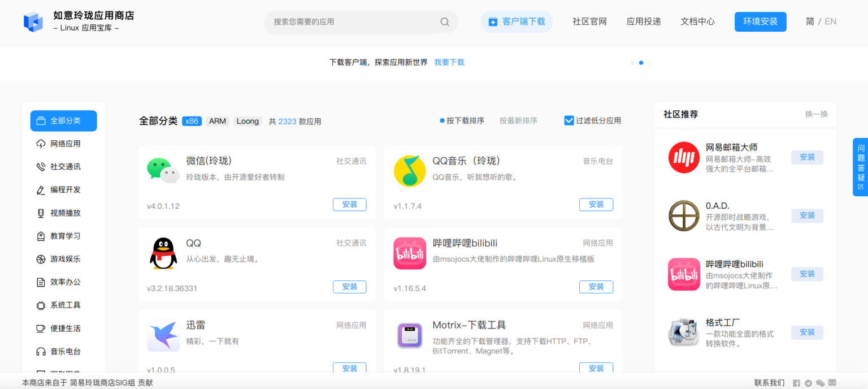Switch language to EN

coord(830,21)
